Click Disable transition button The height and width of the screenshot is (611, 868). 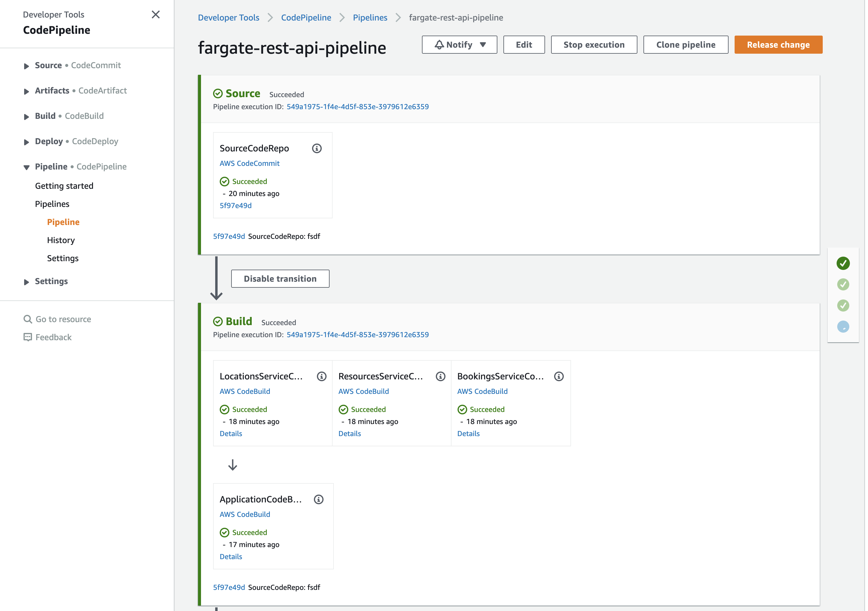[x=280, y=278]
